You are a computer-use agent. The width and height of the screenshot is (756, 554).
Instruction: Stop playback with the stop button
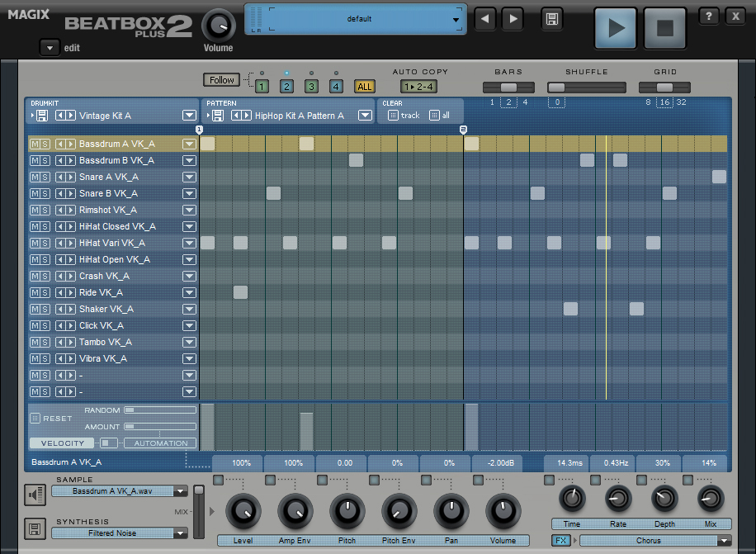665,28
